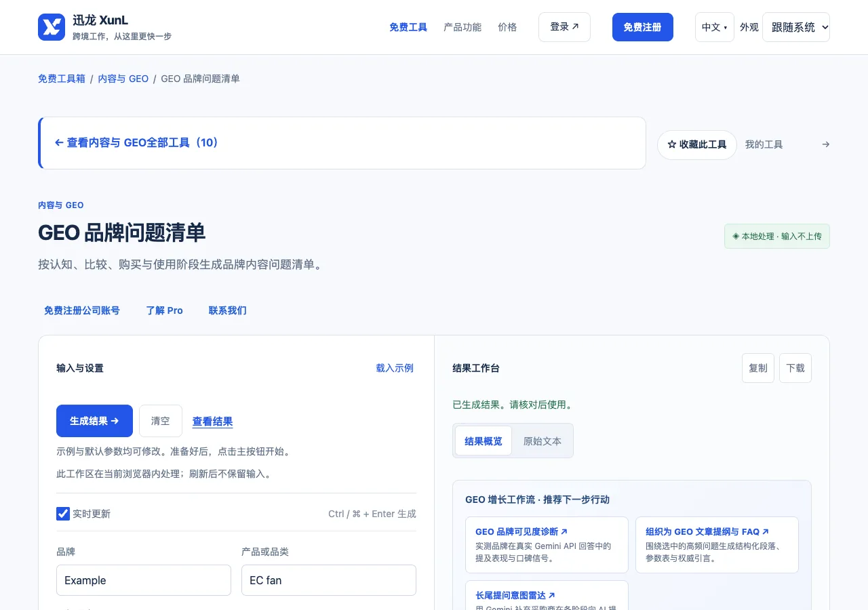Viewport: 868px width, 610px height.
Task: Open the 组织为 GEO 文章提纲与 FAQ card
Action: point(717,545)
